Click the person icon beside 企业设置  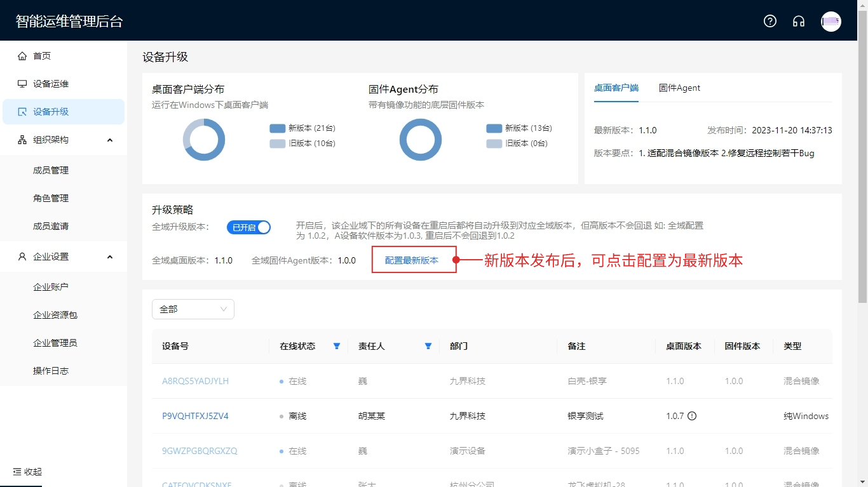pyautogui.click(x=22, y=257)
